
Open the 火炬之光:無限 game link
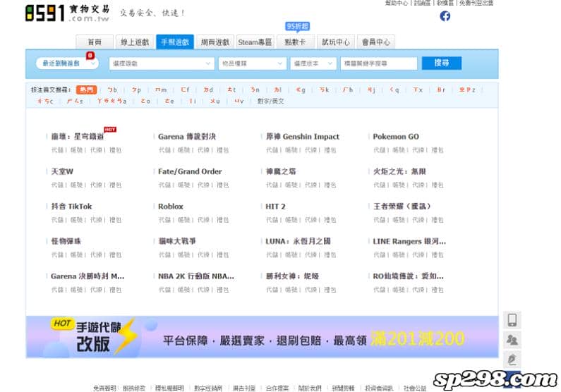click(x=399, y=171)
